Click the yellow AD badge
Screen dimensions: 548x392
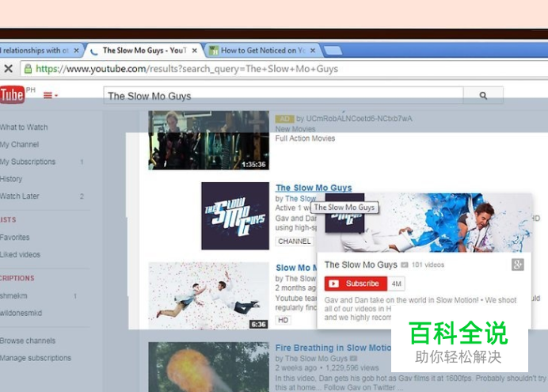[284, 119]
